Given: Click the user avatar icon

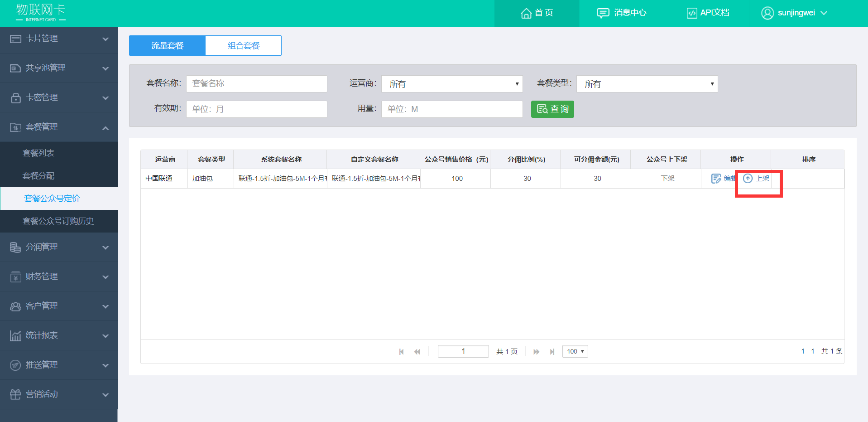Looking at the screenshot, I should coord(767,13).
